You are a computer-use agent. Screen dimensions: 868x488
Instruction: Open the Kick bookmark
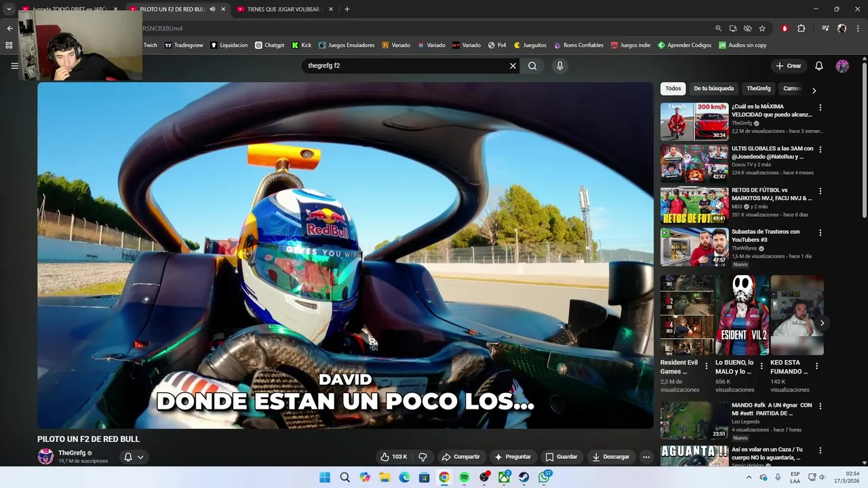click(302, 45)
